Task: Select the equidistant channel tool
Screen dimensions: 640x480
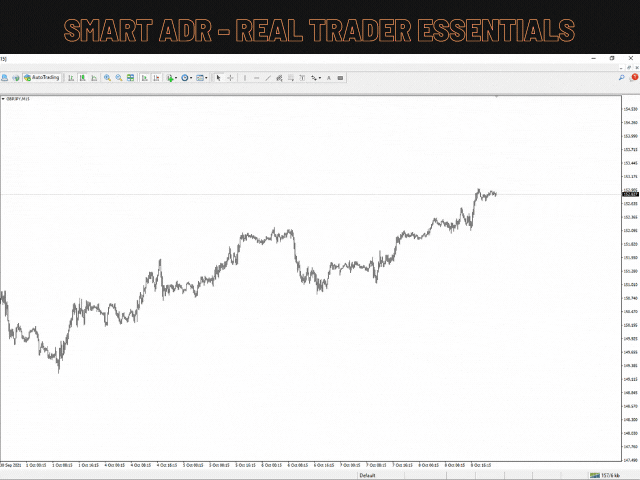Action: pyautogui.click(x=279, y=78)
